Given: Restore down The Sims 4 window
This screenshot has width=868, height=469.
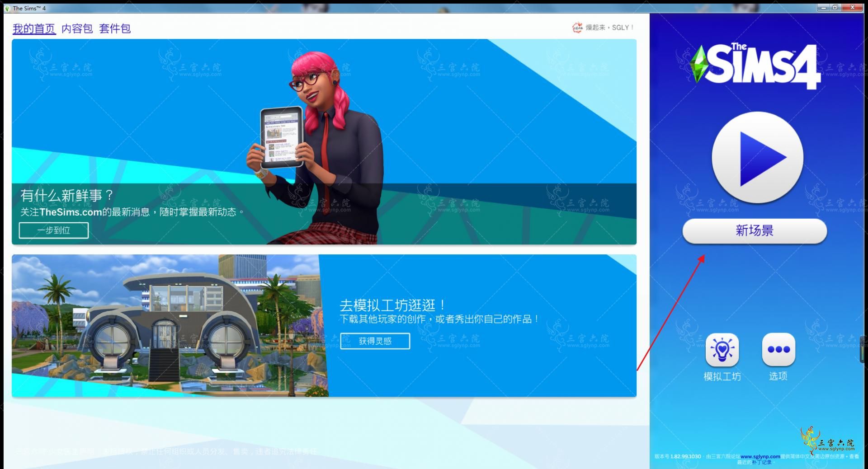Looking at the screenshot, I should pyautogui.click(x=835, y=7).
